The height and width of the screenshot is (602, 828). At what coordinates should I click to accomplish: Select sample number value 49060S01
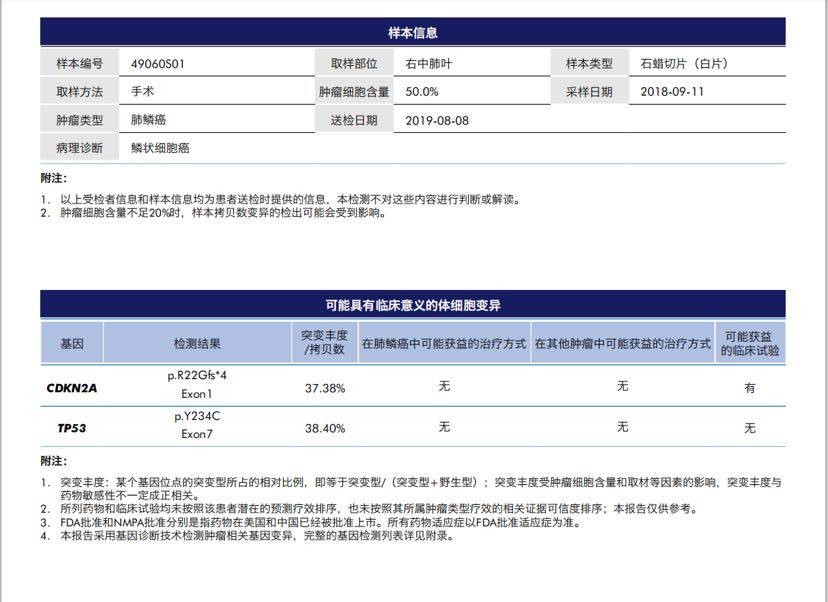click(158, 63)
